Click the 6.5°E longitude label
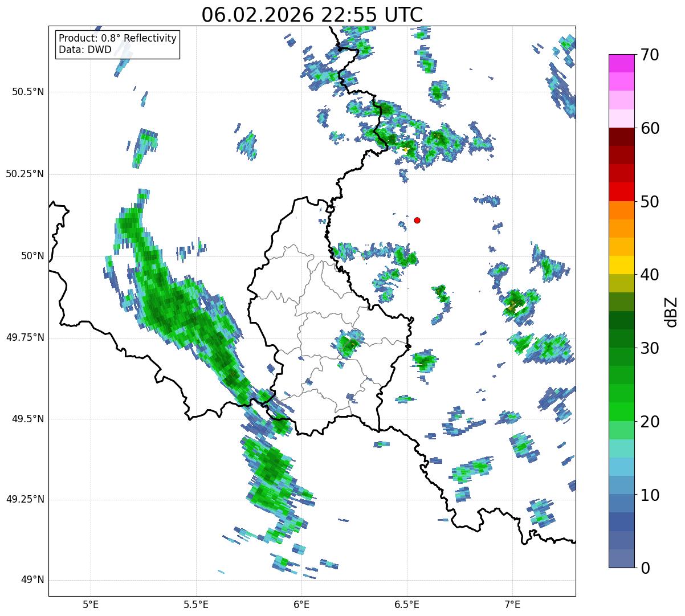 (407, 604)
